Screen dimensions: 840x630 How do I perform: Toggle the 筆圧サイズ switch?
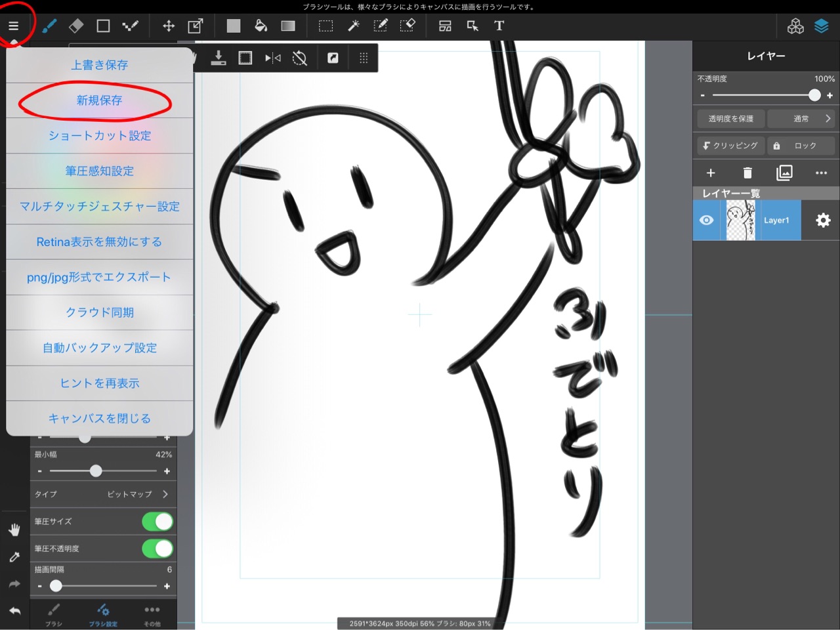pos(157,522)
